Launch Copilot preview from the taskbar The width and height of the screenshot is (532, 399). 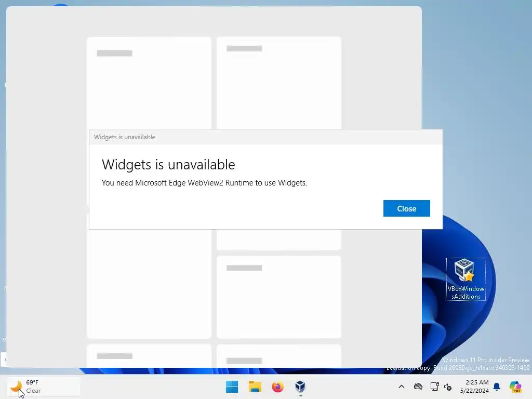[515, 387]
